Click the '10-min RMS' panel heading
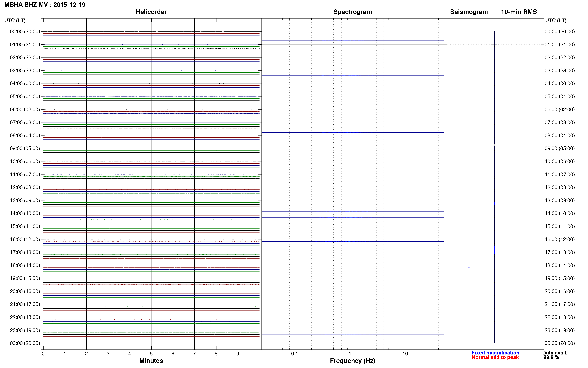 coord(519,12)
